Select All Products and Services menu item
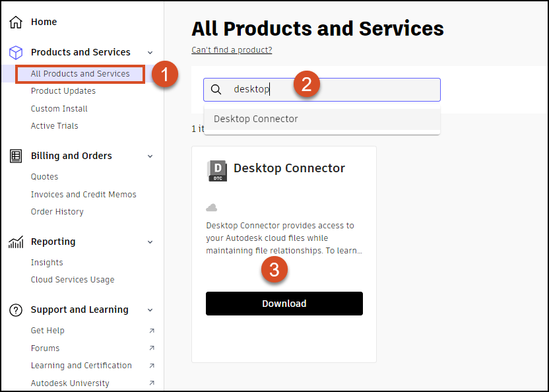 [80, 74]
